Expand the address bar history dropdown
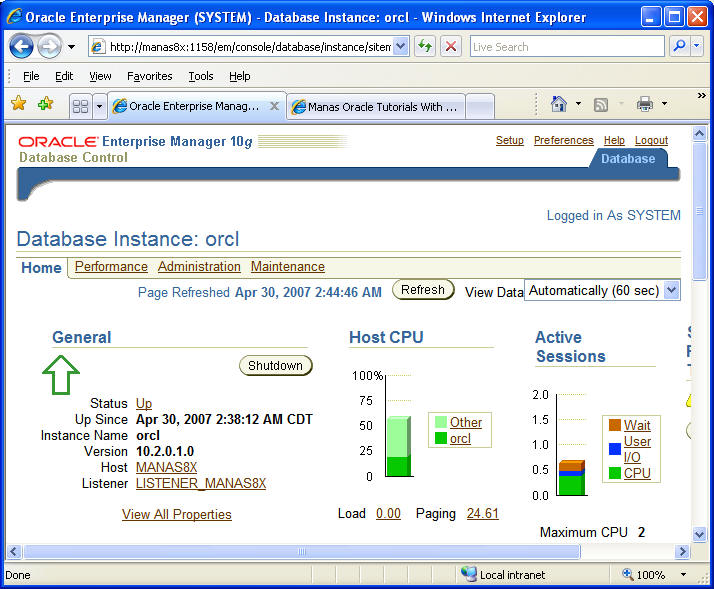714x589 pixels. tap(401, 46)
